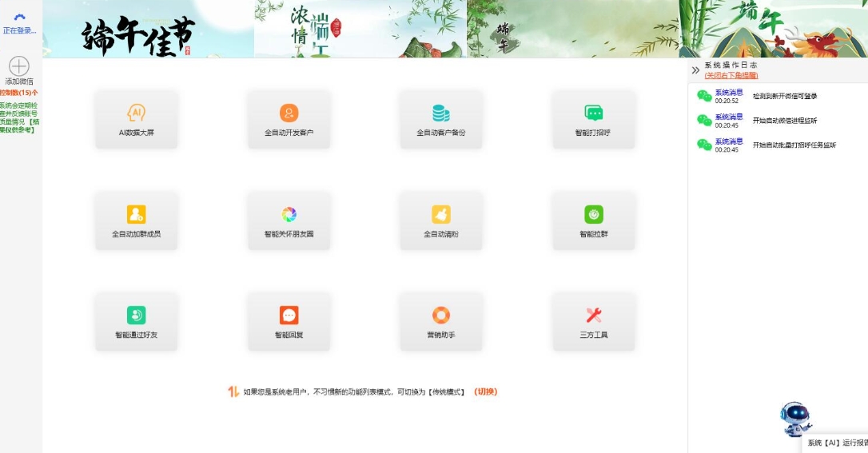Open the 营销助手 lifebuoy icon
The image size is (868, 453).
441,321
